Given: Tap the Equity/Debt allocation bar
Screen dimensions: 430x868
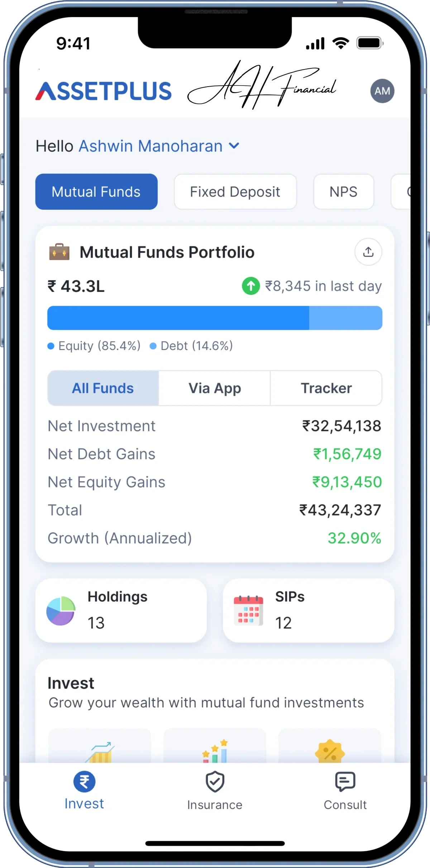Looking at the screenshot, I should (x=215, y=318).
